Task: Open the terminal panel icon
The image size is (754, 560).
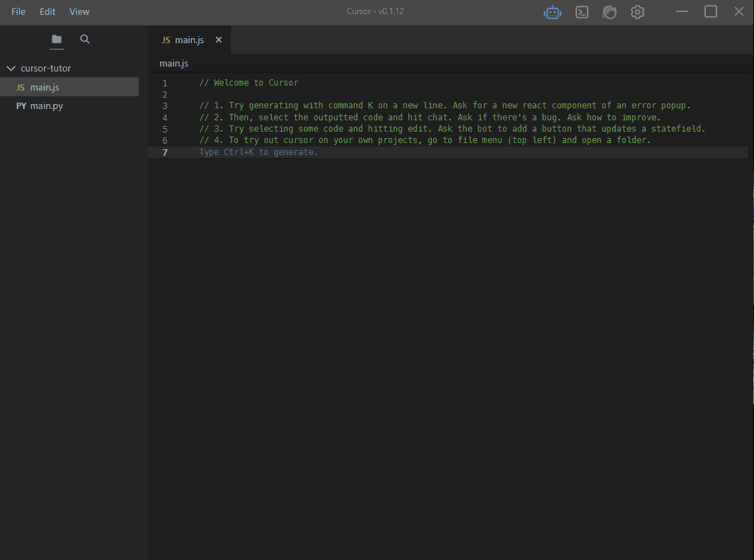Action: [x=581, y=12]
